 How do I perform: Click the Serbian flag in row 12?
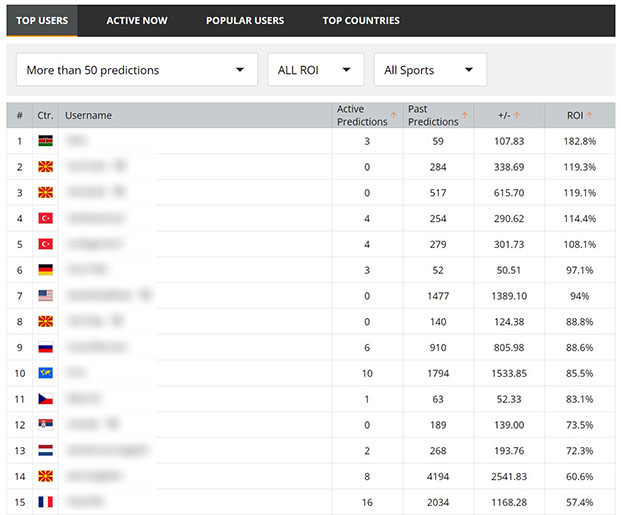[46, 425]
